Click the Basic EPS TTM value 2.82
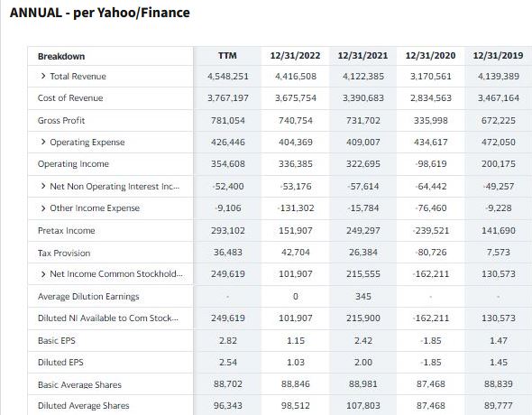This screenshot has height=415, width=532. tap(228, 340)
